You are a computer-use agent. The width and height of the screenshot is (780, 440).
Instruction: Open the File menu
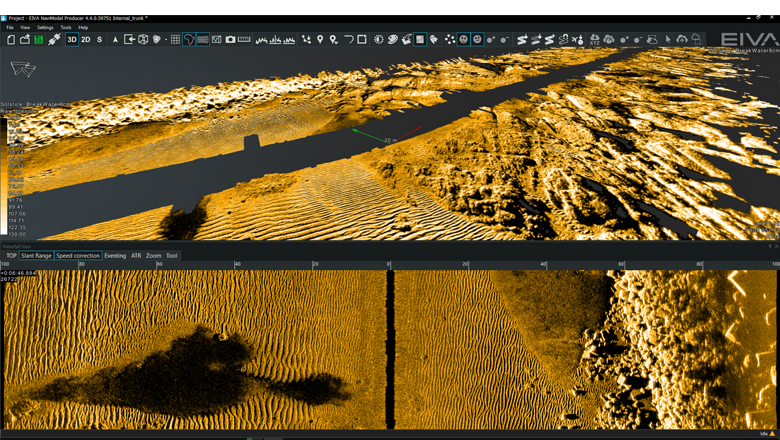click(10, 27)
